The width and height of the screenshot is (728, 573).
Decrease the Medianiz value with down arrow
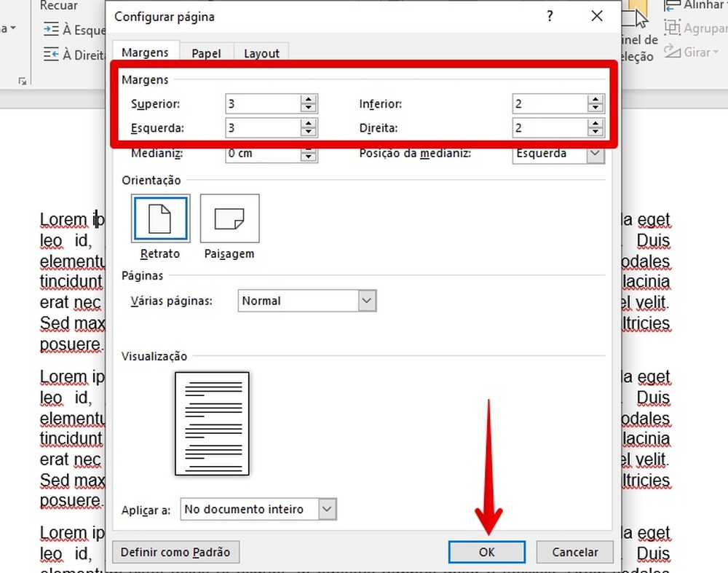pyautogui.click(x=308, y=157)
